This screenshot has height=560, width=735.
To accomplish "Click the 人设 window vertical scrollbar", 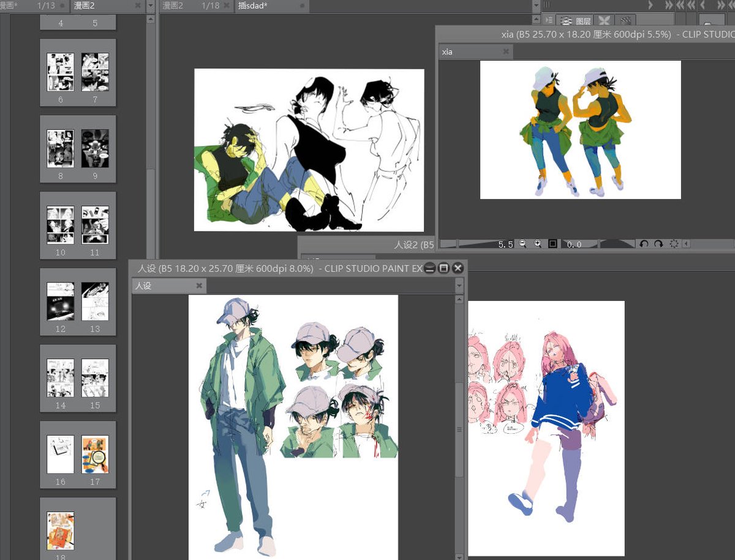I will point(459,430).
